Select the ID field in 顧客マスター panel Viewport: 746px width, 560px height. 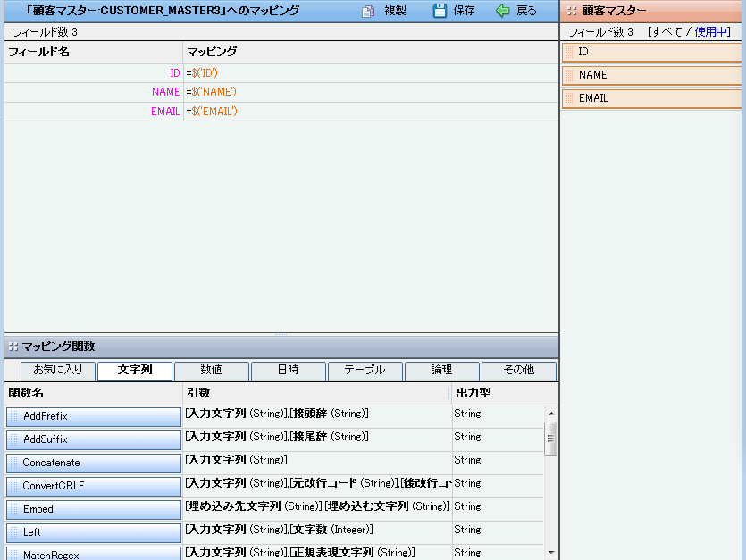[652, 53]
